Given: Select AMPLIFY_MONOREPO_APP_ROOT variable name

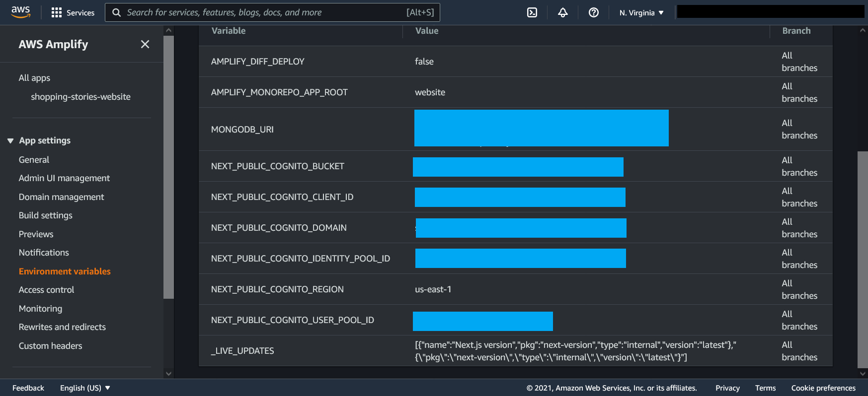Looking at the screenshot, I should click(279, 92).
